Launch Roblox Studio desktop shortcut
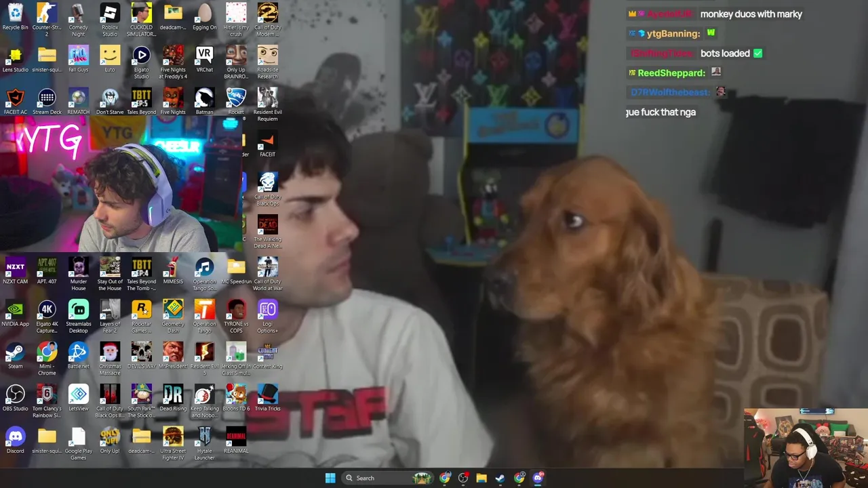This screenshot has height=488, width=868. [x=110, y=20]
